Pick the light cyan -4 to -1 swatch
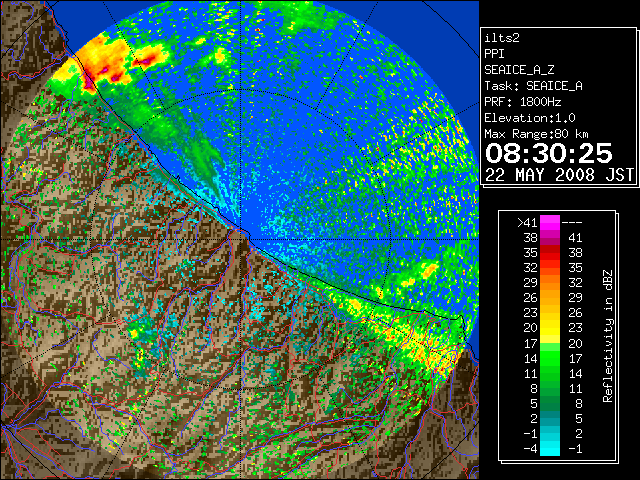 coord(550,448)
